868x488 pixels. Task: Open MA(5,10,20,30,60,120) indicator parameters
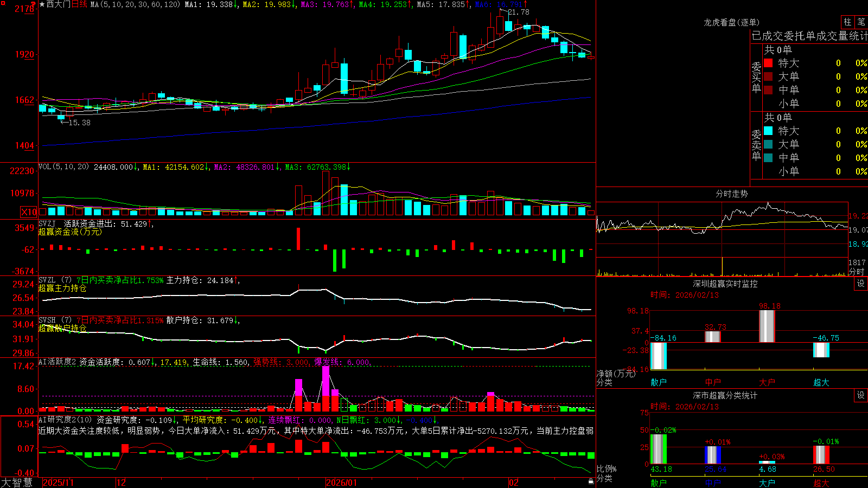[135, 4]
